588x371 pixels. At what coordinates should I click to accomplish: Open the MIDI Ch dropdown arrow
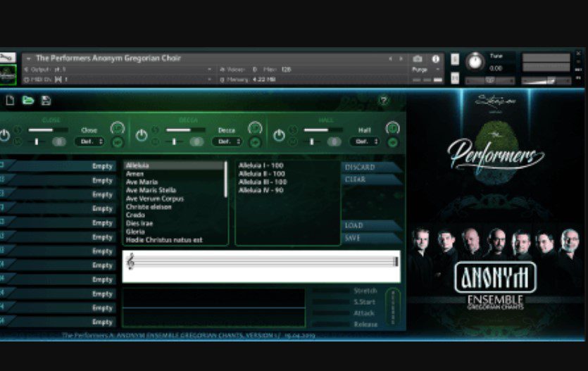pyautogui.click(x=209, y=80)
